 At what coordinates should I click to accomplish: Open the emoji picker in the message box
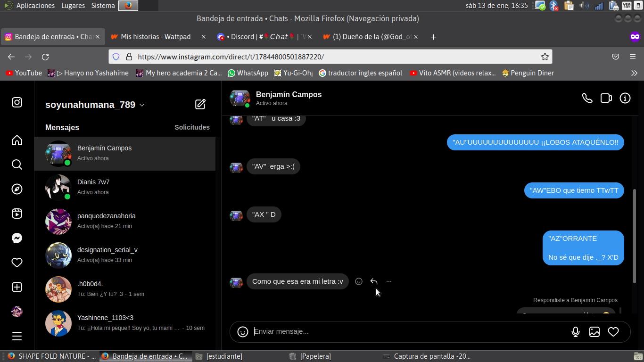243,332
